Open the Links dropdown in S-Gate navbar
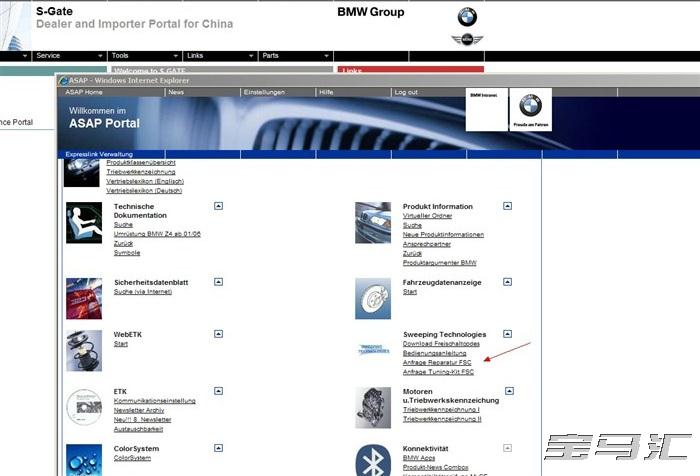This screenshot has height=476, width=700. (x=220, y=56)
